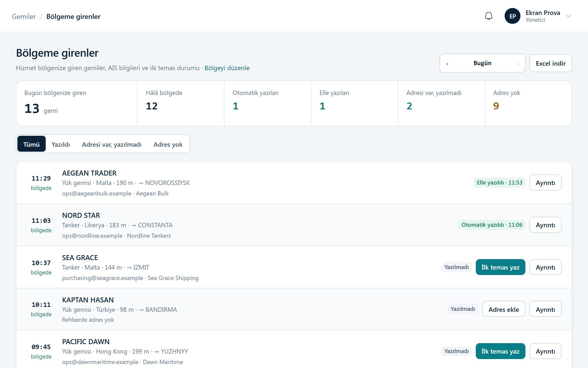Go to previous day arrow
The width and height of the screenshot is (588, 368).
click(x=447, y=64)
